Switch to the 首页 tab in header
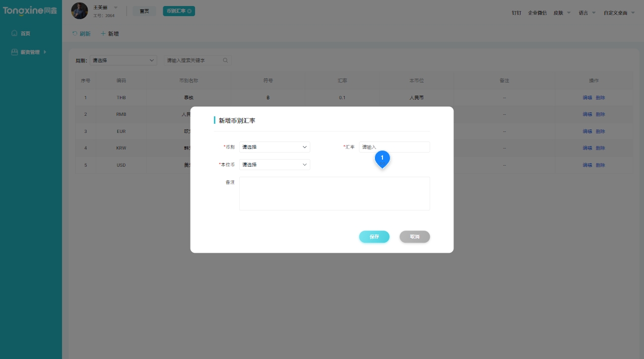Image resolution: width=644 pixels, height=359 pixels. point(144,11)
